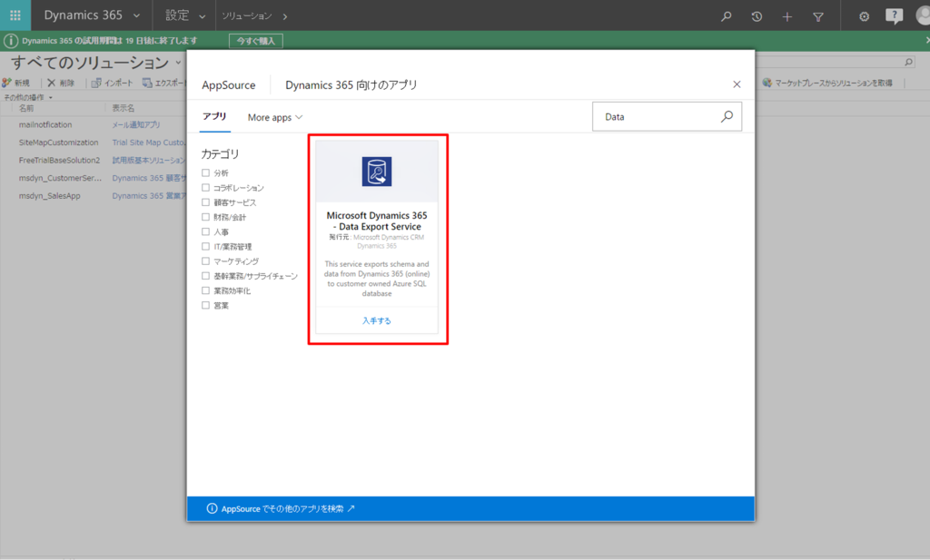Image resolution: width=930 pixels, height=560 pixels.
Task: Check the マーケティング category checkbox
Action: pos(206,261)
